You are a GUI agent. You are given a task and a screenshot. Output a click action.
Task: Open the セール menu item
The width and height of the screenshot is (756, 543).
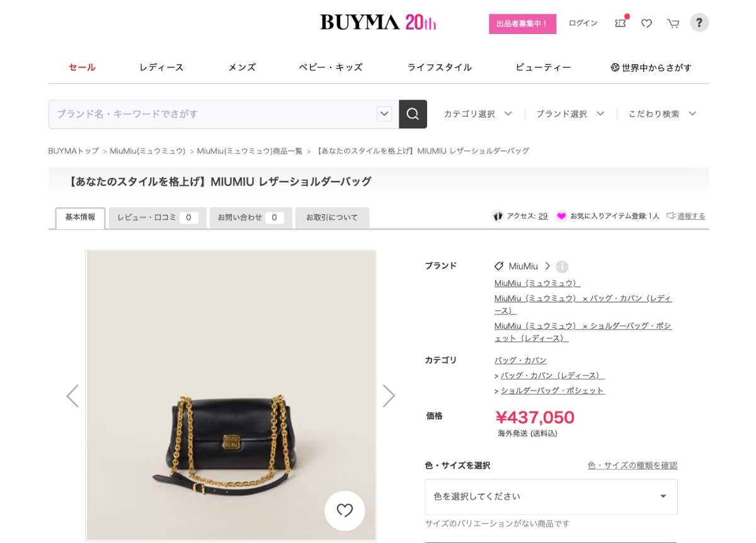click(x=82, y=67)
